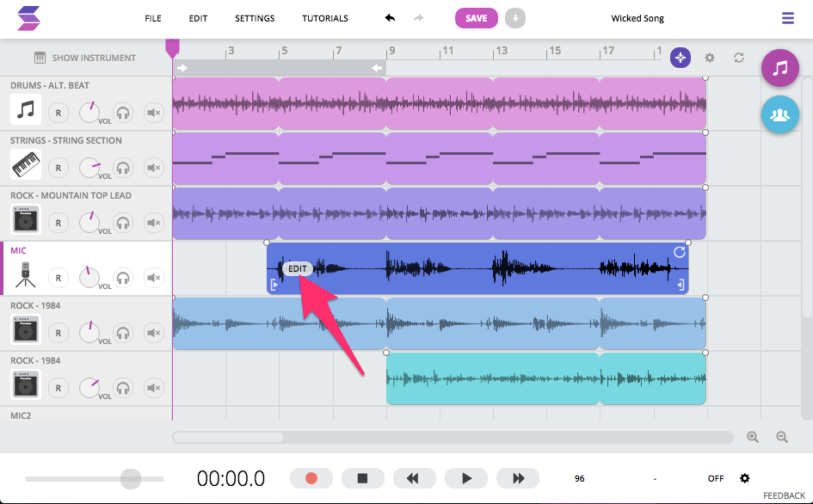The width and height of the screenshot is (813, 504).
Task: Click the playhead marker on the ruler
Action: (x=172, y=48)
